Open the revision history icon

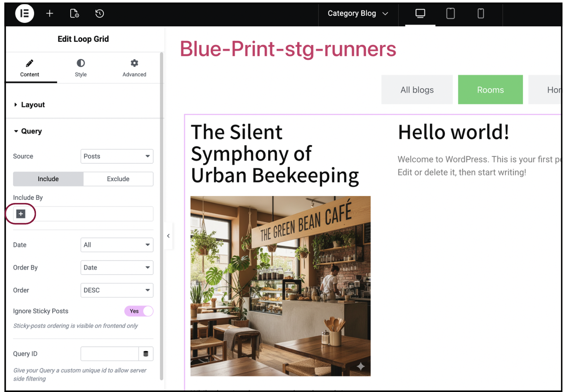tap(99, 14)
